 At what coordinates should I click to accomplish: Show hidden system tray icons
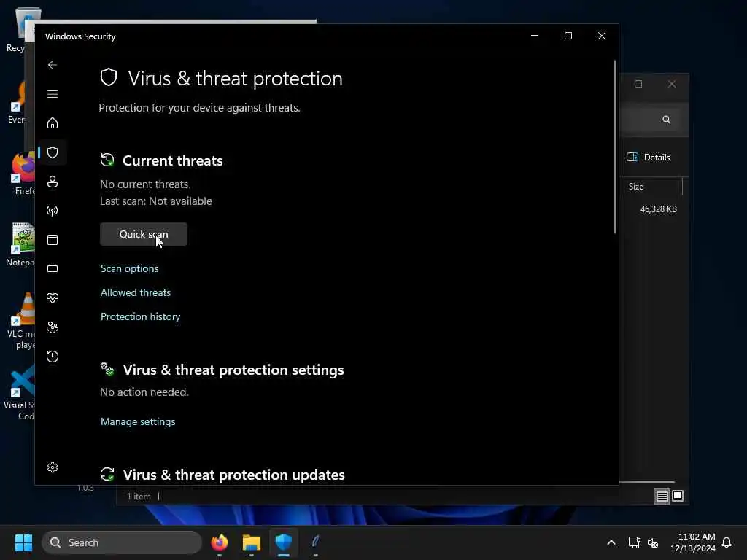click(611, 542)
